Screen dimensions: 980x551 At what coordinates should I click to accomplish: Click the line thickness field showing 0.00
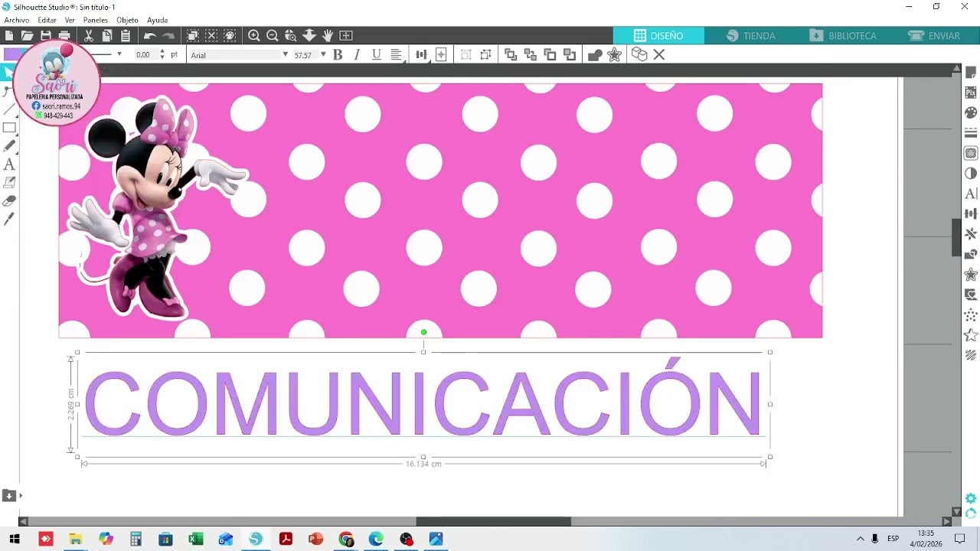tap(145, 55)
